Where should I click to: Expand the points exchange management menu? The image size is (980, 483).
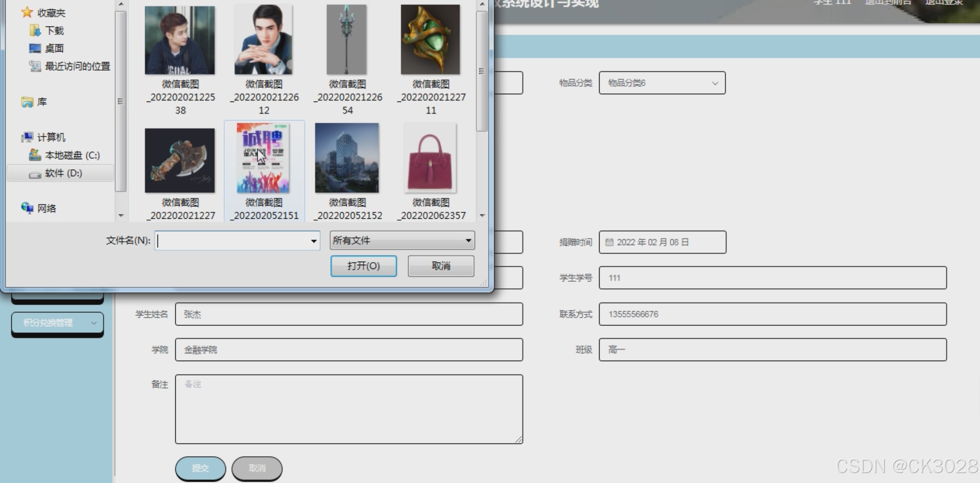[x=57, y=322]
